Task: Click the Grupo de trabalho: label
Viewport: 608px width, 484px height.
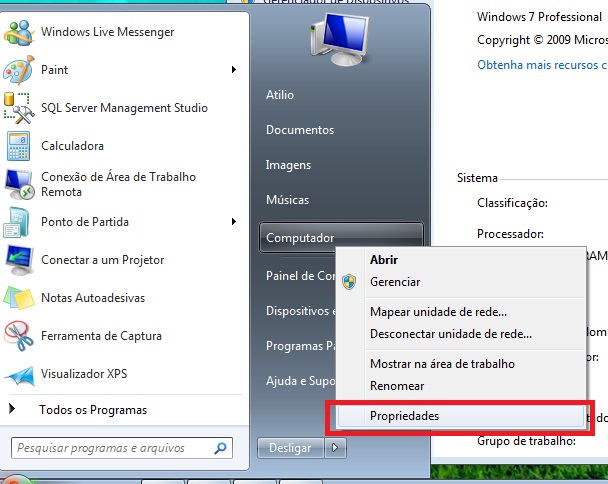Action: tap(526, 441)
